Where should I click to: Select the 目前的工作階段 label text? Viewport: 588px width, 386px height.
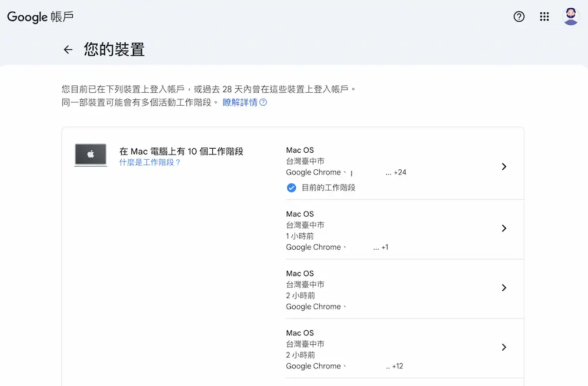(x=328, y=188)
